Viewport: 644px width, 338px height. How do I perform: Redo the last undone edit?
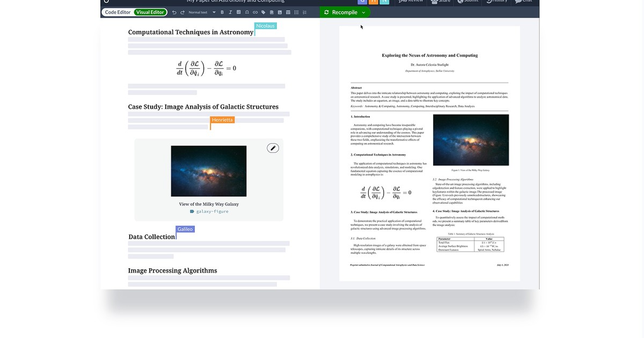point(182,12)
